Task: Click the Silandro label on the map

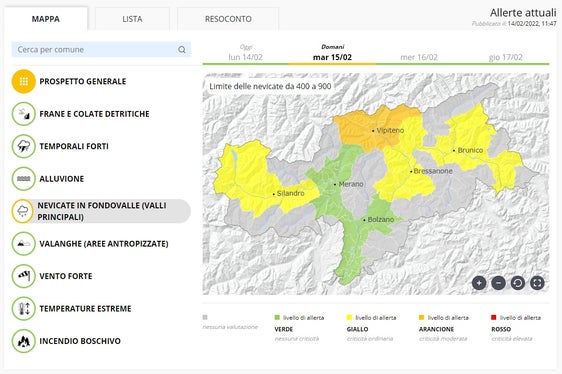Action: [291, 193]
